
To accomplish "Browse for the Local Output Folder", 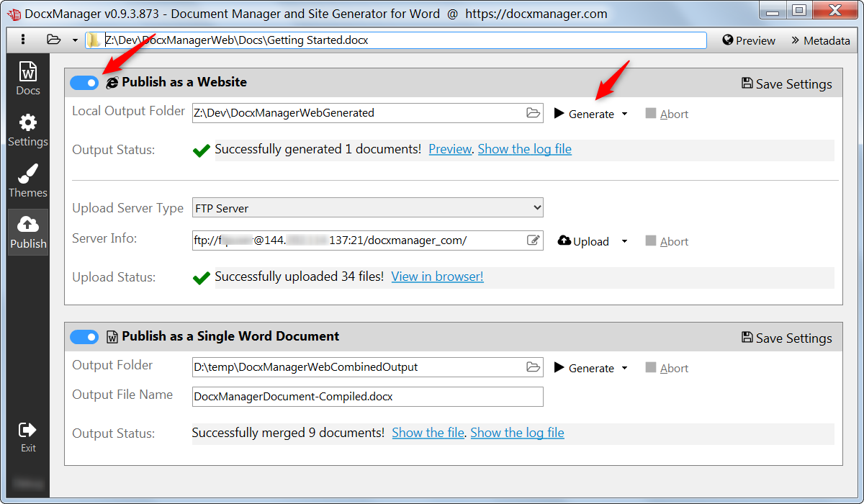I will coord(533,112).
